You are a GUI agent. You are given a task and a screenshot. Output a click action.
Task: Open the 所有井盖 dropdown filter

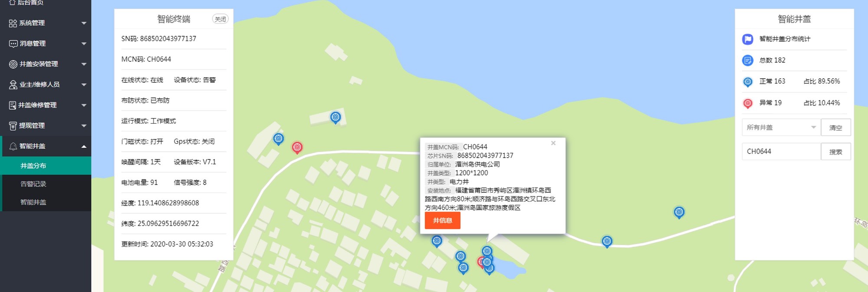[781, 128]
